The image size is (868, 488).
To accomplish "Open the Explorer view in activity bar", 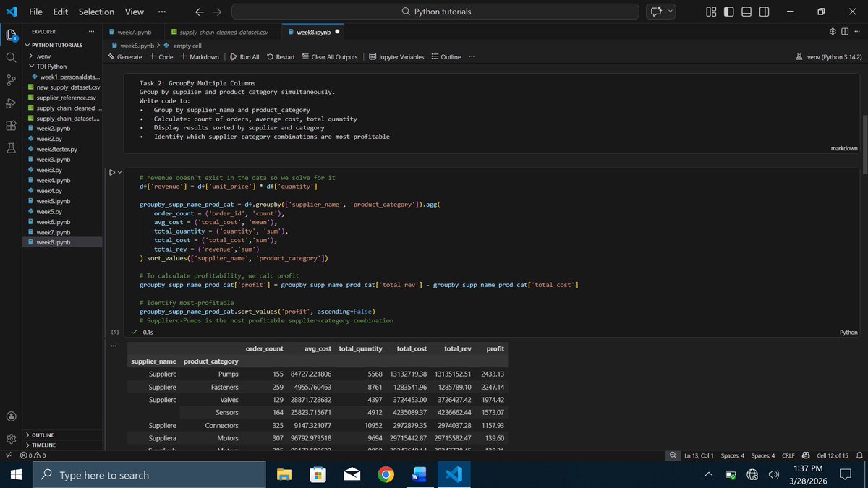I will (11, 35).
